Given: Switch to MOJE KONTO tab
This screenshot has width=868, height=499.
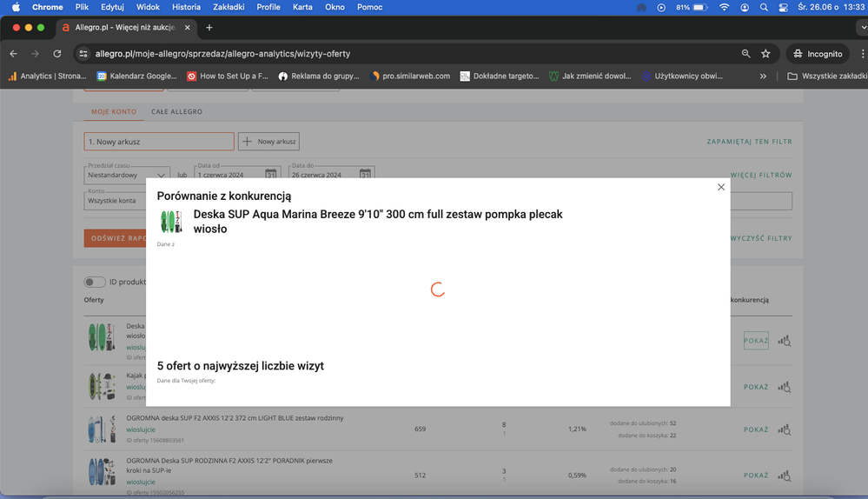Looking at the screenshot, I should [x=114, y=112].
